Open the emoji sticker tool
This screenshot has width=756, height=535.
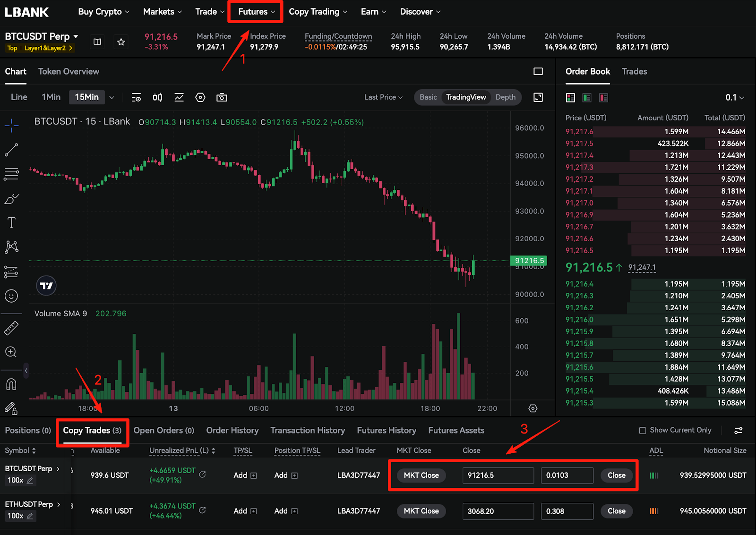(x=11, y=296)
